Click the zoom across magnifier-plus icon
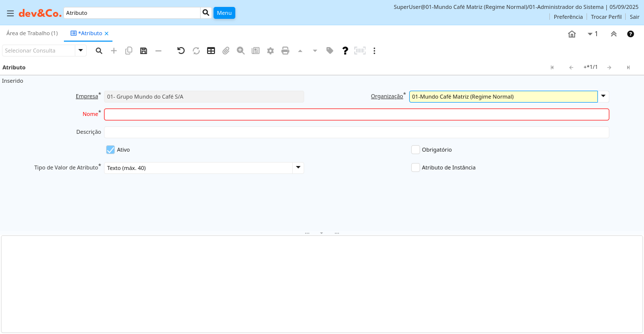 pos(241,51)
